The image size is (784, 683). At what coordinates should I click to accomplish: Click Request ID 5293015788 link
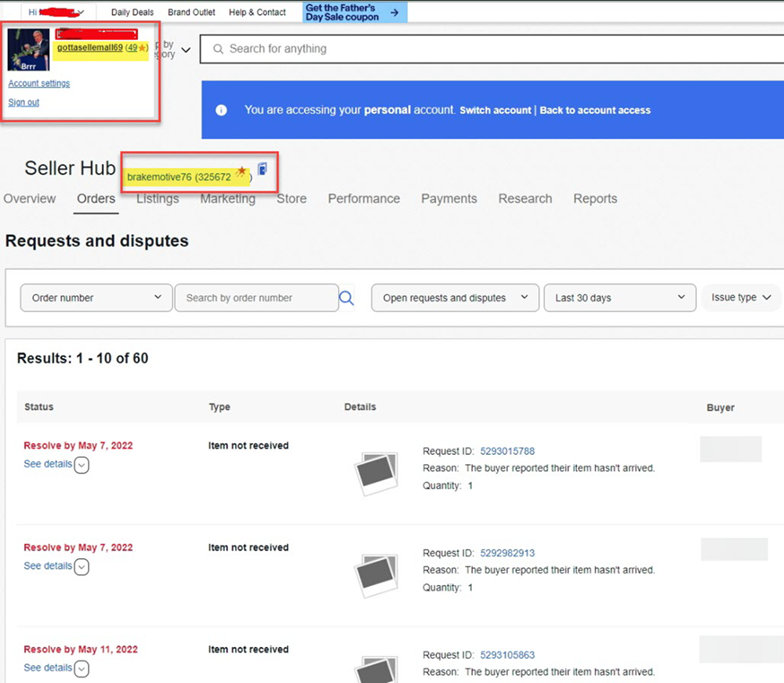tap(507, 451)
